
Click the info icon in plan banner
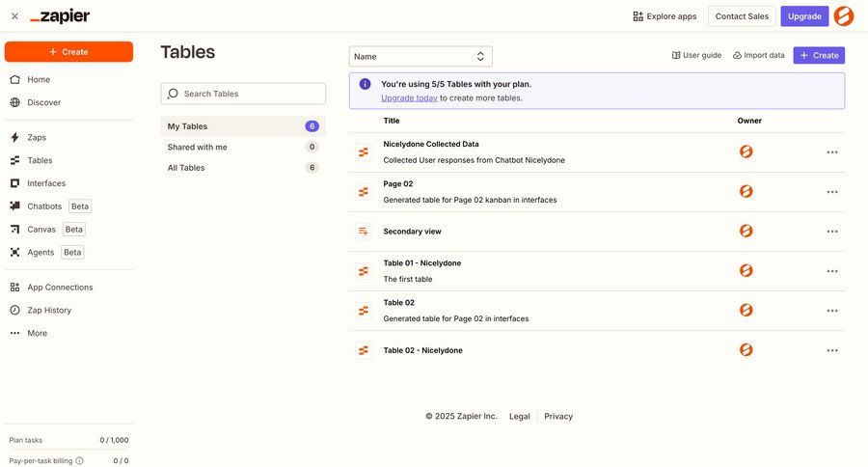[365, 84]
